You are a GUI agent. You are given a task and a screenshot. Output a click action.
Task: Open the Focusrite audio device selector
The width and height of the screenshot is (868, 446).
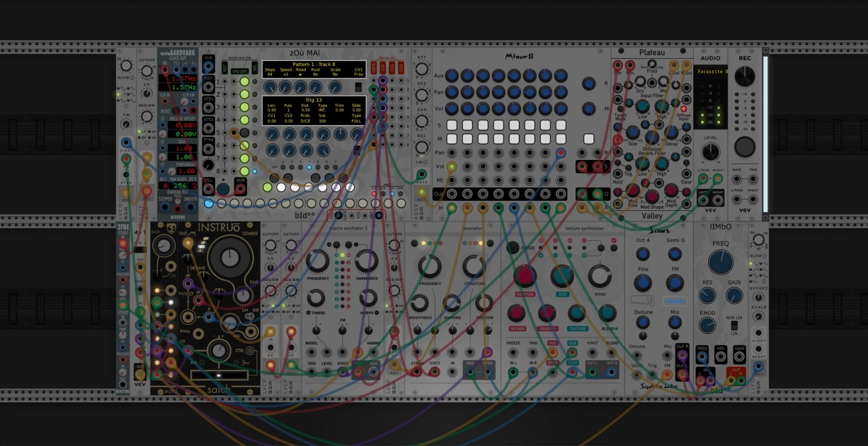click(711, 72)
